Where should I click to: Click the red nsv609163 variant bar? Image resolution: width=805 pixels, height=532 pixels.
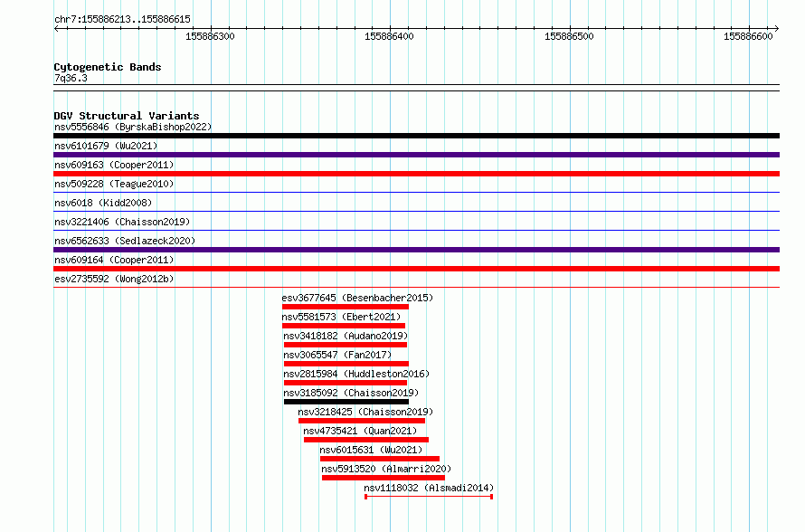pyautogui.click(x=416, y=174)
